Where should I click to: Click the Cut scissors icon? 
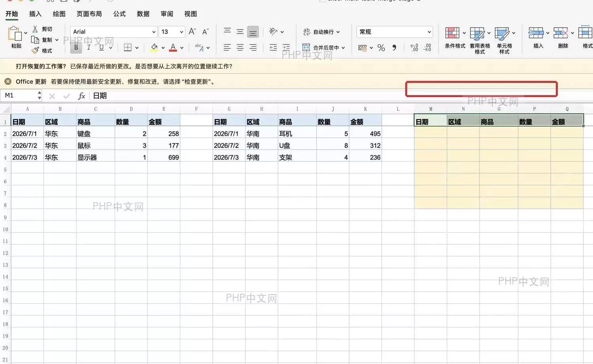click(35, 29)
